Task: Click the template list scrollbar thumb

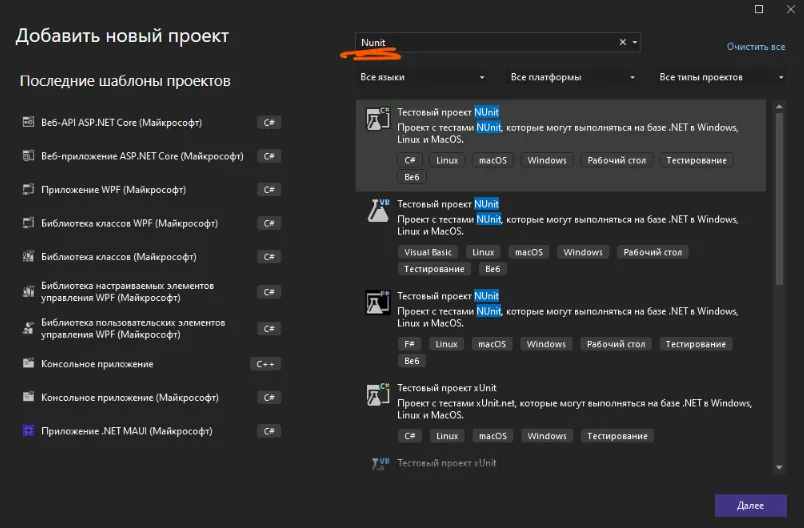Action: click(779, 199)
